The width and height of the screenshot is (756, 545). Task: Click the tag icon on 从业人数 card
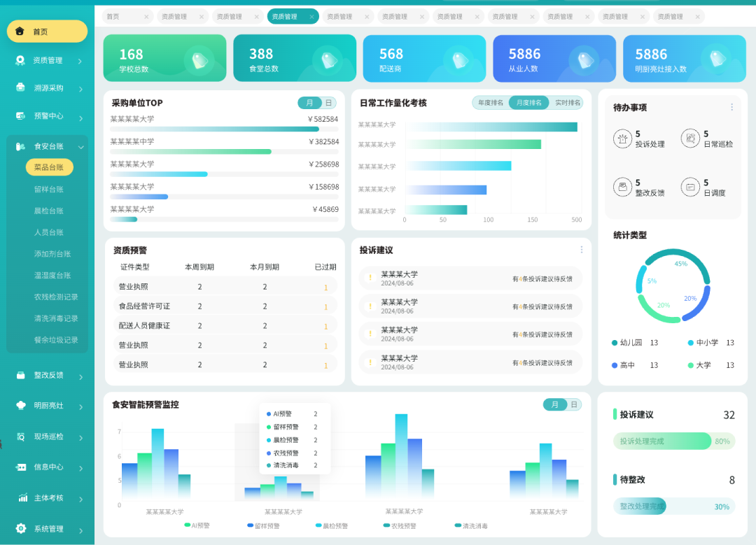pos(584,60)
